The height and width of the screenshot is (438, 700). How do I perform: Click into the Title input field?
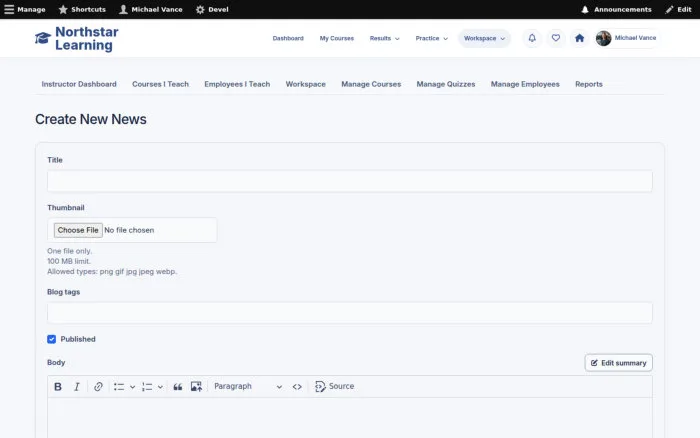(350, 181)
